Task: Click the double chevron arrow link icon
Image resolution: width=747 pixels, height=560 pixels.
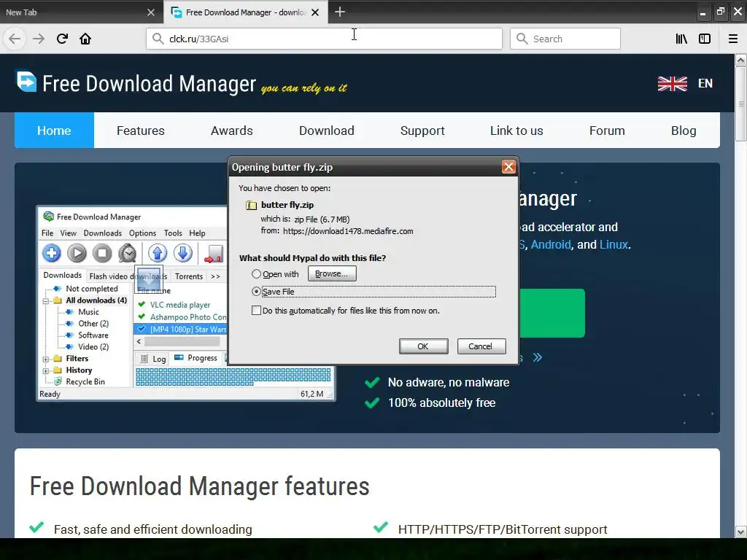Action: pos(538,357)
